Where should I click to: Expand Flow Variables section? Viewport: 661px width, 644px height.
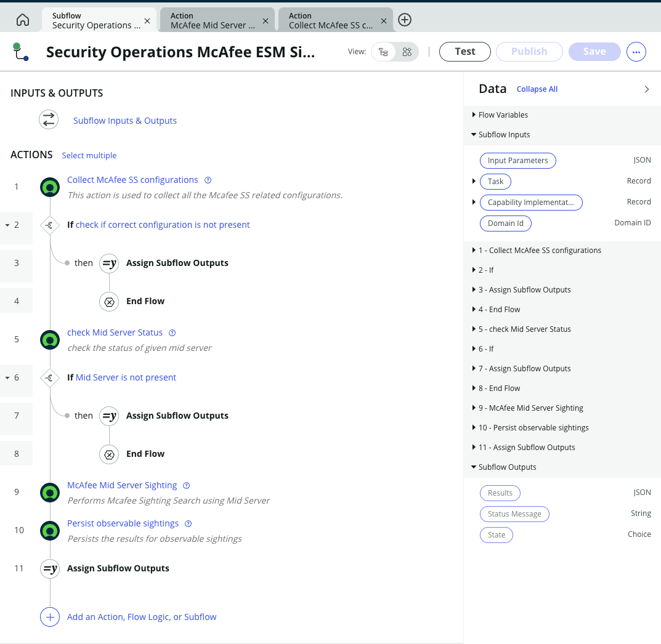click(x=474, y=115)
